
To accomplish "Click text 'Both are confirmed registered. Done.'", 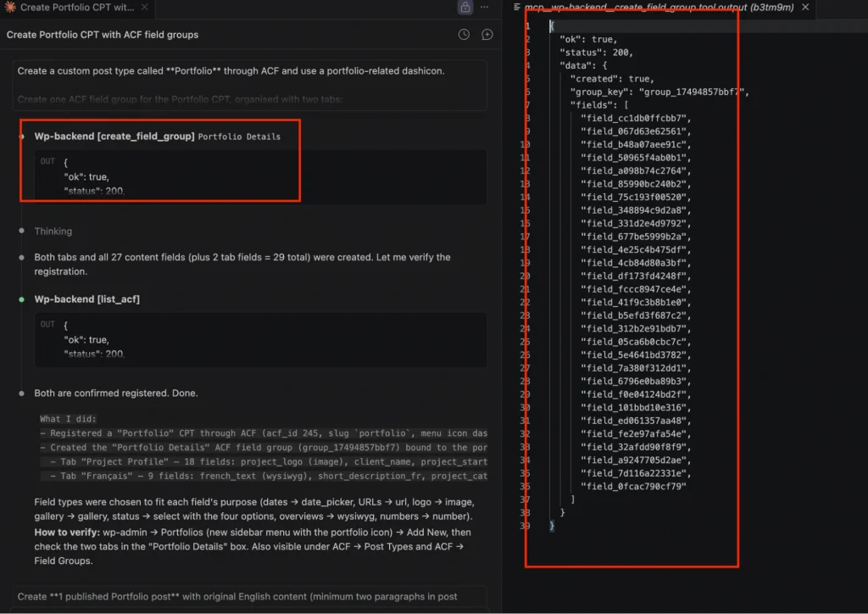I will click(115, 394).
